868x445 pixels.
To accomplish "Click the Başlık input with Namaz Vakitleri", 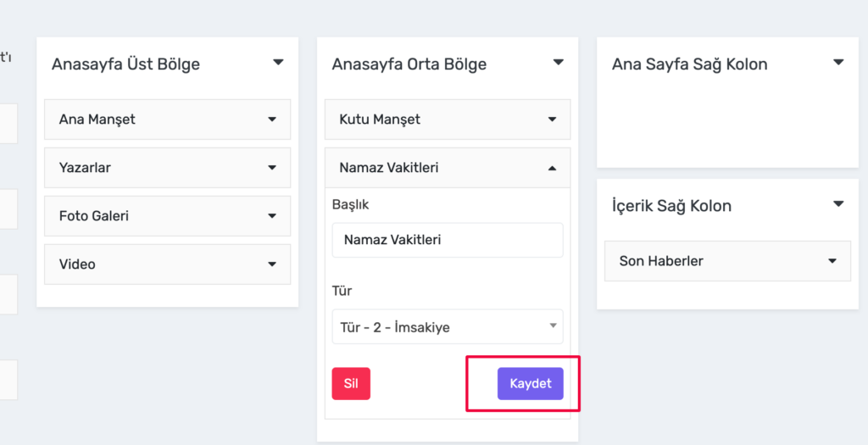I will click(448, 240).
